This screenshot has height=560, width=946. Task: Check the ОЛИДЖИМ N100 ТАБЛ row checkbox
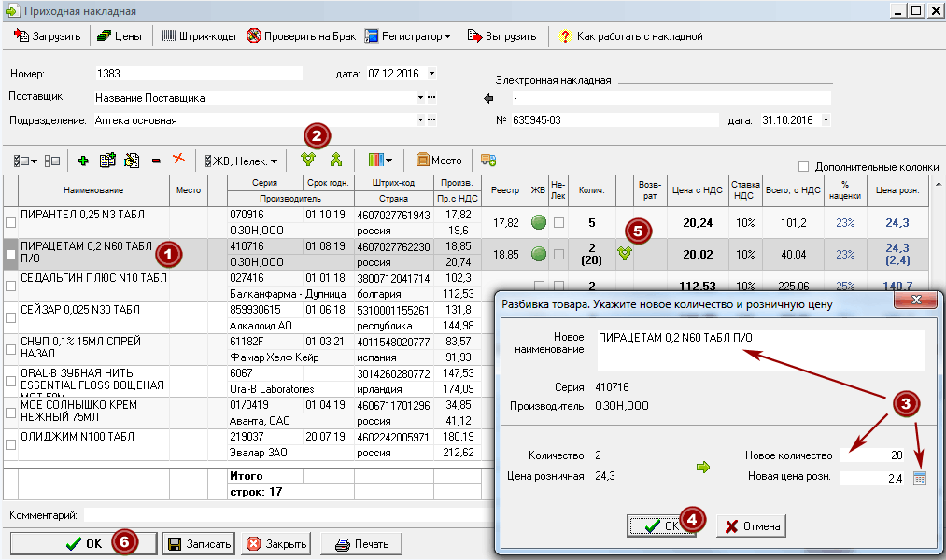tap(10, 445)
